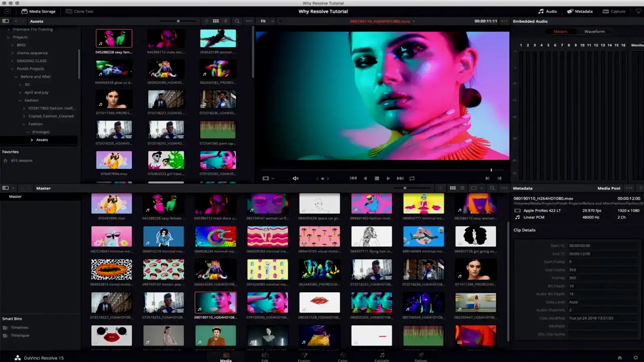The image size is (644, 362).
Task: Open the Edit page
Action: click(x=264, y=357)
